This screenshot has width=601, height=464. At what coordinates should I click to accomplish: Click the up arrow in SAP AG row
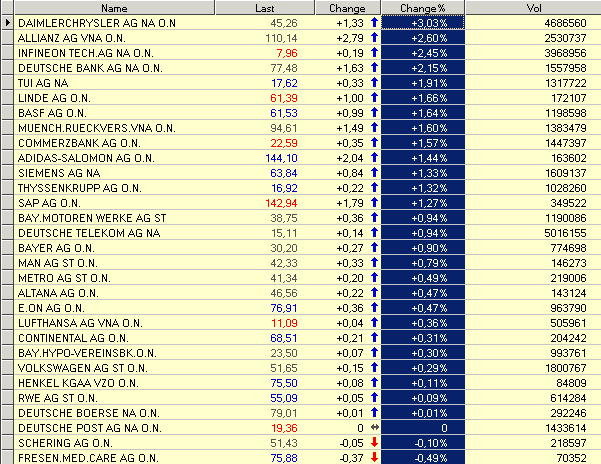374,203
